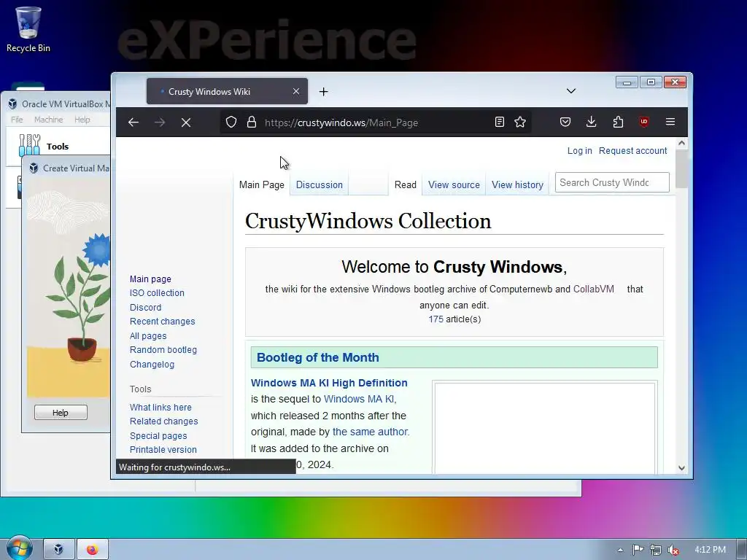Click the page scrollbar up arrow
This screenshot has width=747, height=560.
point(681,143)
